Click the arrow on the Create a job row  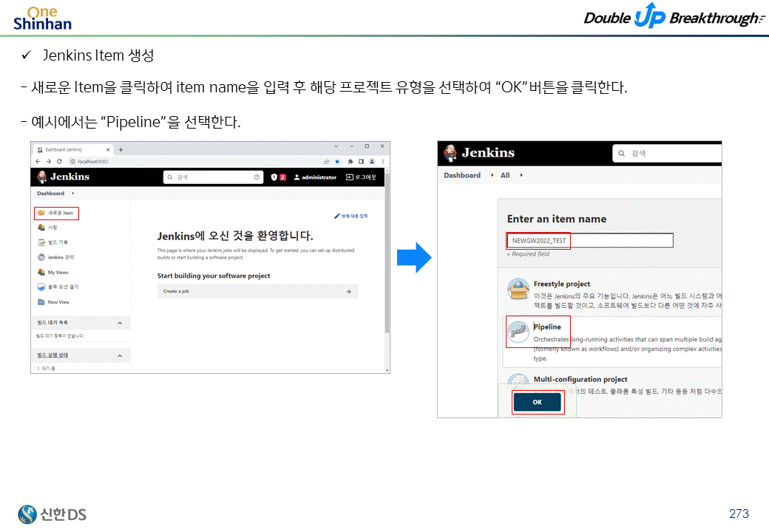349,291
